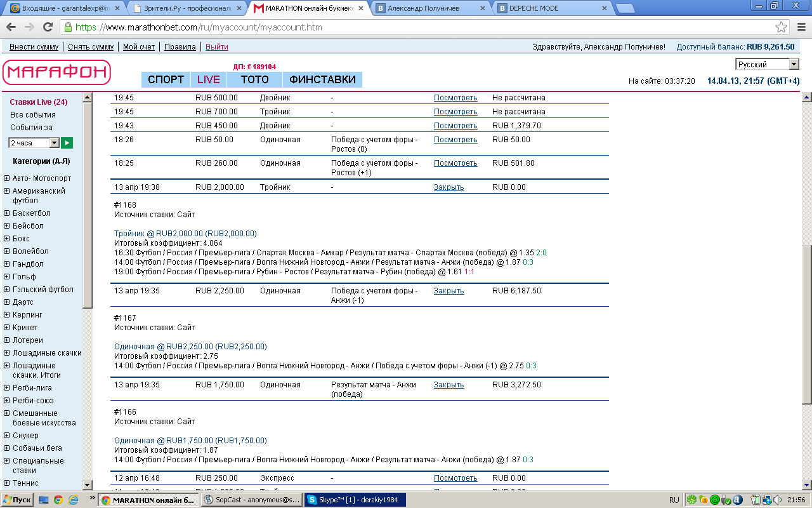Open the new tab button
Image resolution: width=812 pixels, height=508 pixels.
(x=625, y=8)
